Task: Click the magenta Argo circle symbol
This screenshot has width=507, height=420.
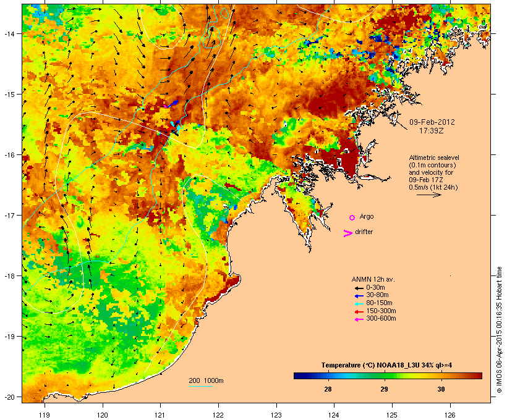Action: click(352, 217)
